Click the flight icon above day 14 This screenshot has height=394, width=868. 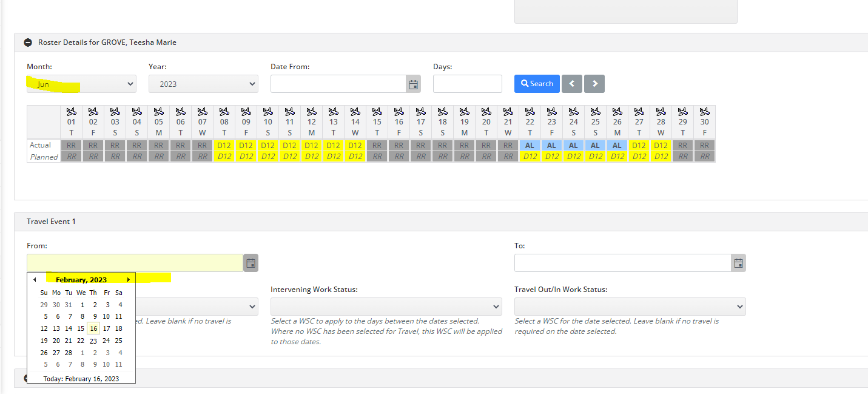coord(355,112)
